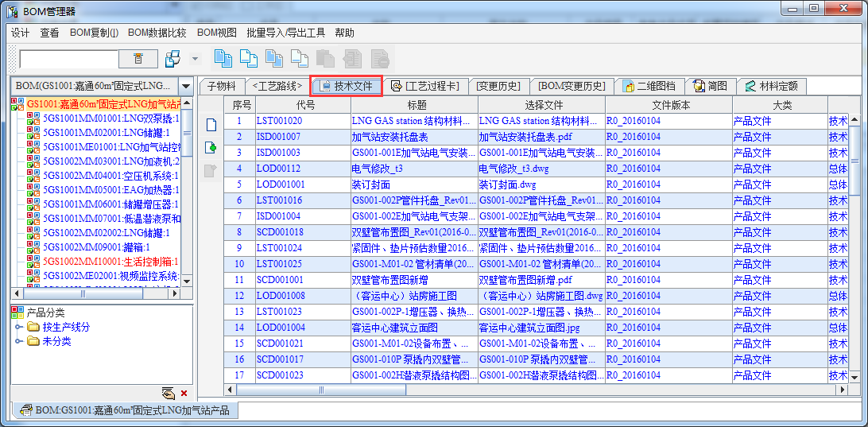The height and width of the screenshot is (427, 868).
Task: Click bottom tab BOM:GS1001:嘉通60m³固定式LNG加气站产品
Action: [125, 410]
